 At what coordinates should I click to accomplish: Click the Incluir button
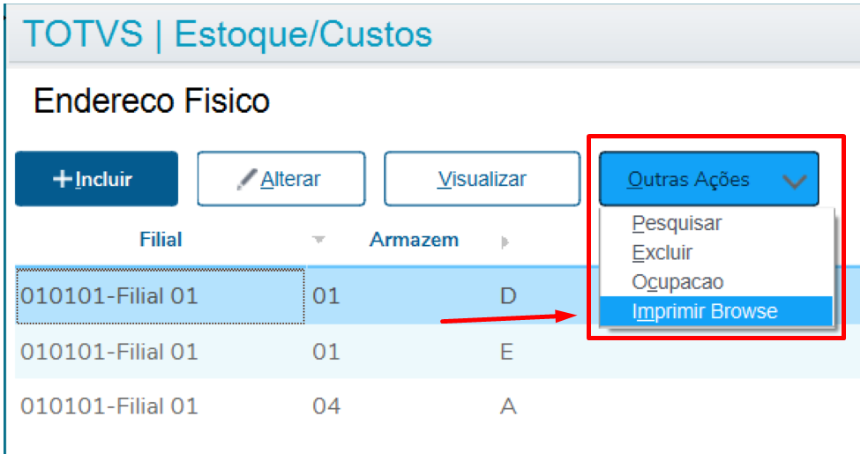[x=96, y=179]
